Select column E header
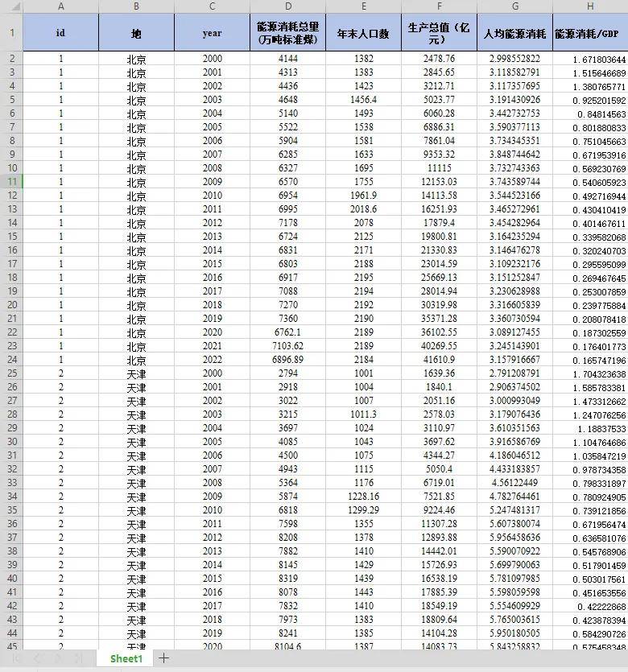Viewport: 628px width, 672px height. [363, 6]
